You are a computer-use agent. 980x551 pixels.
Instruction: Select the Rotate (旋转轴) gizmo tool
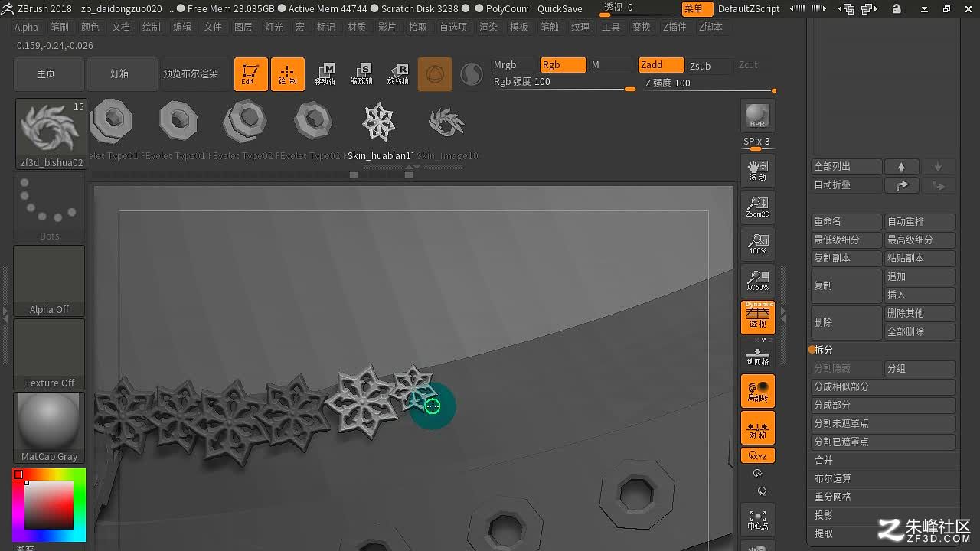tap(398, 74)
